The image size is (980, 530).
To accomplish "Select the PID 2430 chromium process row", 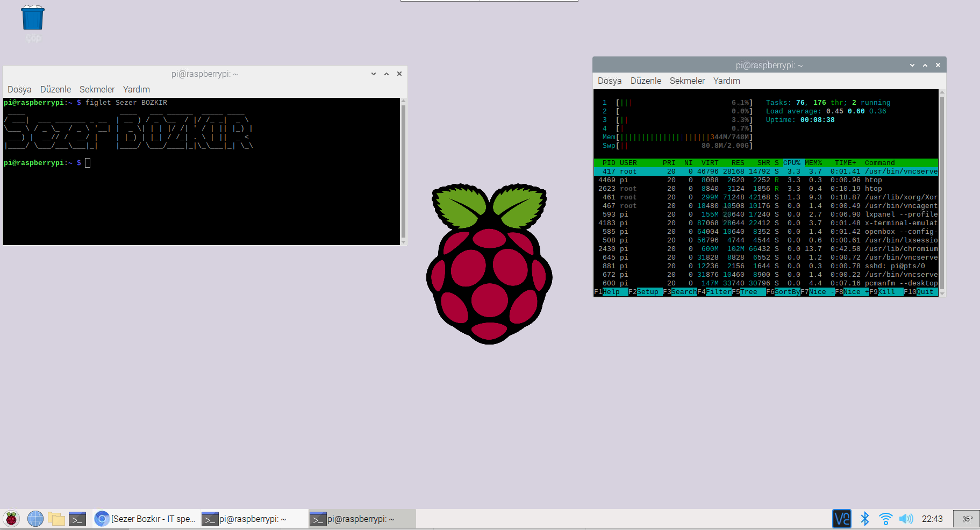I will 766,249.
